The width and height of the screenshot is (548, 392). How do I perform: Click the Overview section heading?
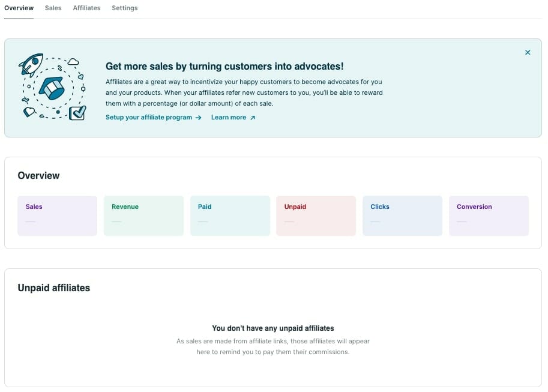click(x=38, y=175)
